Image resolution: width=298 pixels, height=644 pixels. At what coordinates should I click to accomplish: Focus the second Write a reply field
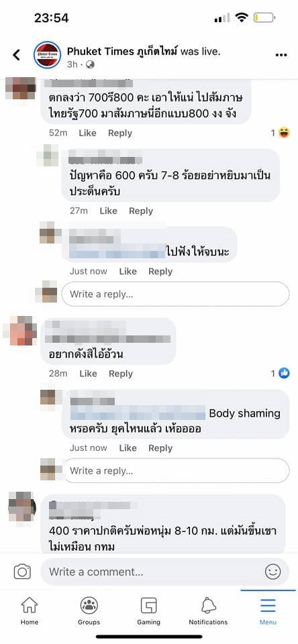[x=176, y=470]
